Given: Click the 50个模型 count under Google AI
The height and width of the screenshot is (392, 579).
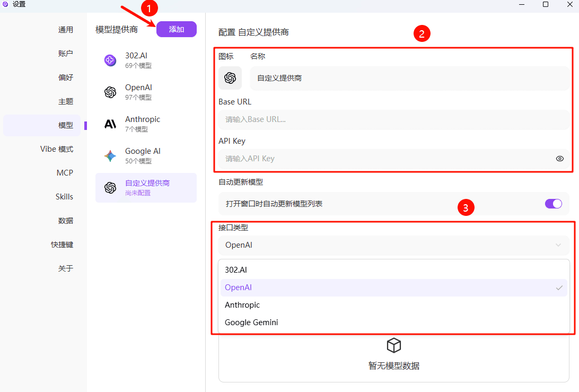Looking at the screenshot, I should [138, 161].
